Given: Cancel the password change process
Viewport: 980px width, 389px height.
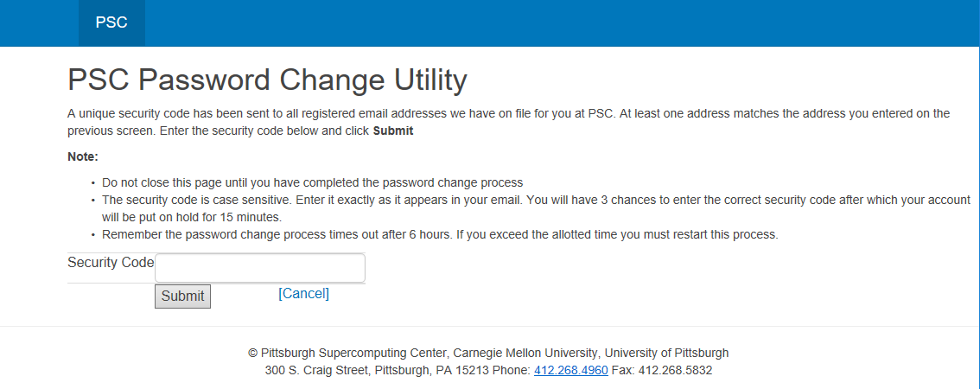Looking at the screenshot, I should point(303,293).
